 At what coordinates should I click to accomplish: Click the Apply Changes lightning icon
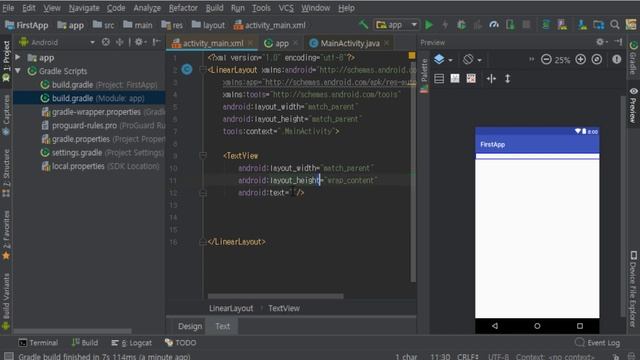pyautogui.click(x=445, y=25)
